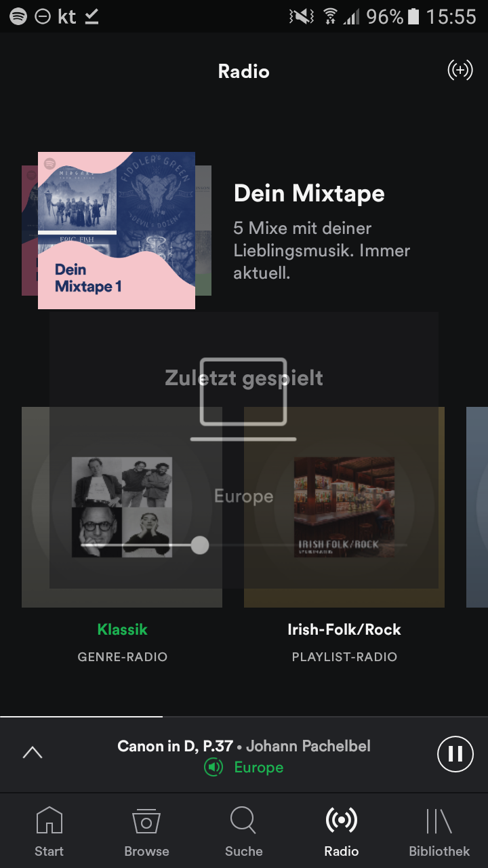Tap the Spotify status bar notification icon
The width and height of the screenshot is (488, 868).
(x=18, y=16)
